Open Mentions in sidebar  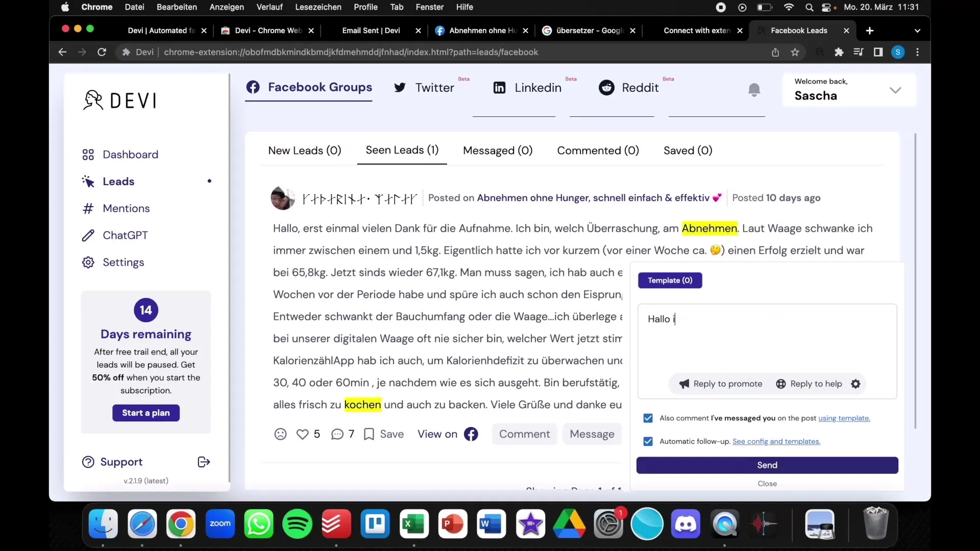(x=116, y=209)
